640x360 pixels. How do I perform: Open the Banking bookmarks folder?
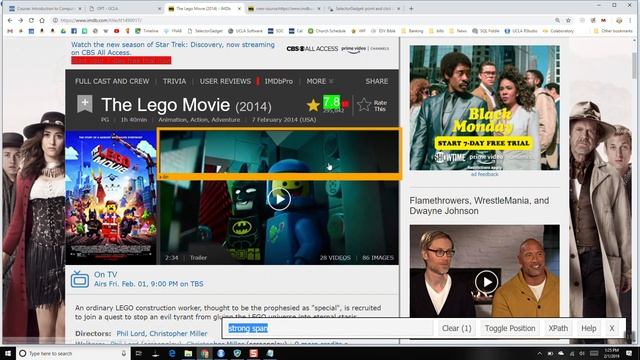tap(412, 31)
